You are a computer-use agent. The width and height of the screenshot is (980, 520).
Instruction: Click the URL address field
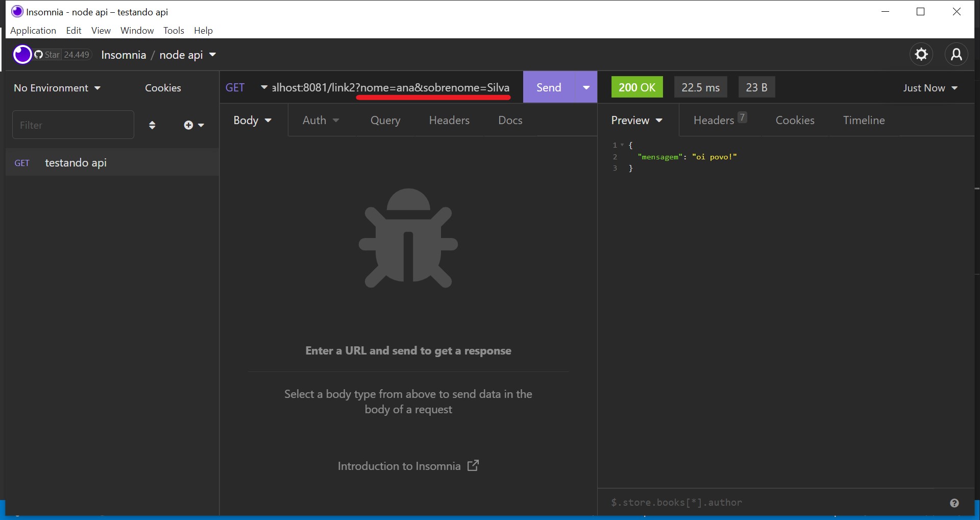coord(391,87)
